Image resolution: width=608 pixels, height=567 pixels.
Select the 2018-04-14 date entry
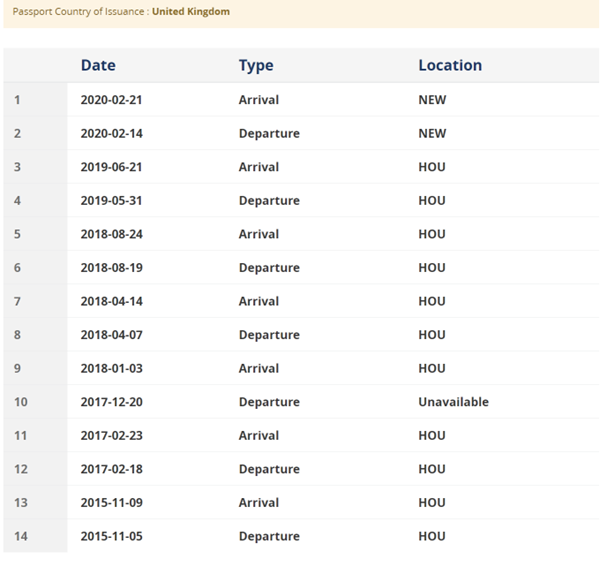click(x=111, y=301)
